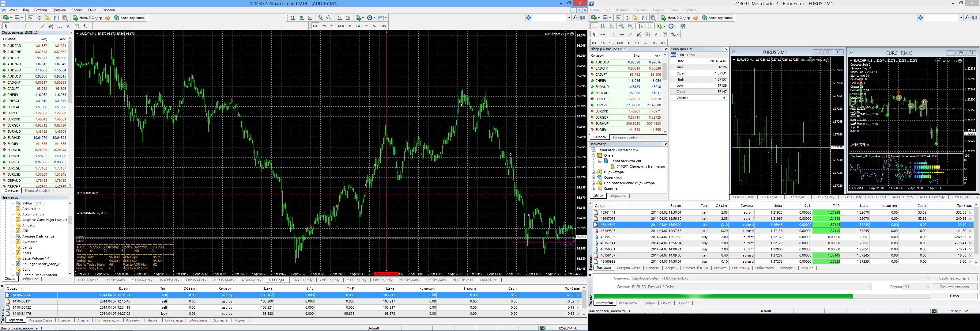
Task: Switch RoboForex chart to H4 timeframe
Action: tap(637, 43)
